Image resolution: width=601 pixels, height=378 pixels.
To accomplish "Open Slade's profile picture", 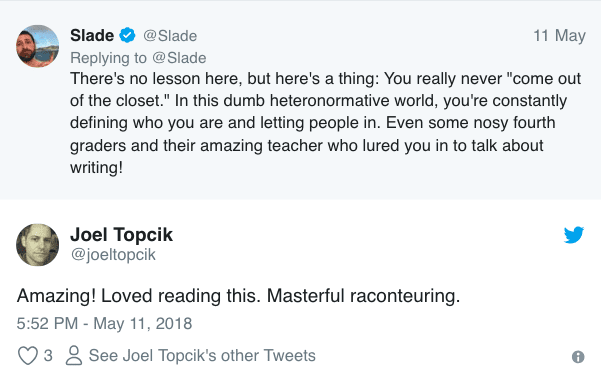I will coord(38,46).
